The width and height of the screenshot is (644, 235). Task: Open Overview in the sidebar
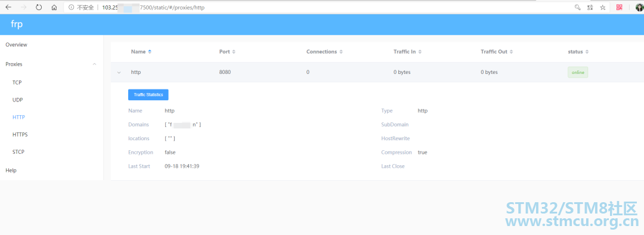click(17, 45)
